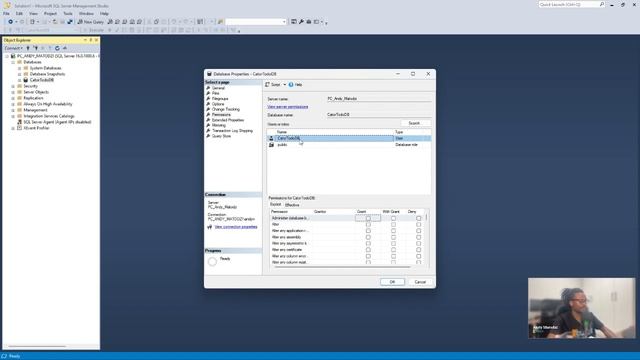Open the General page
Image resolution: width=640 pixels, height=360 pixels.
point(218,88)
